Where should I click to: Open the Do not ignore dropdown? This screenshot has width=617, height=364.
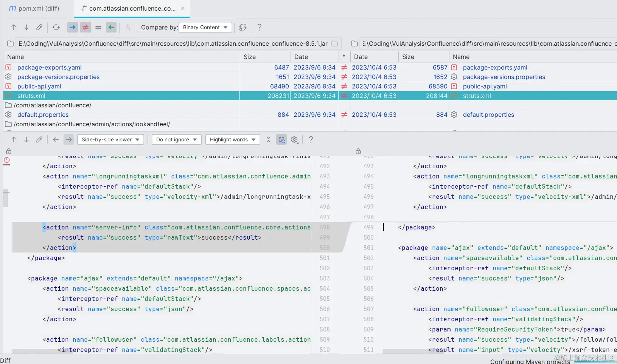(x=177, y=139)
